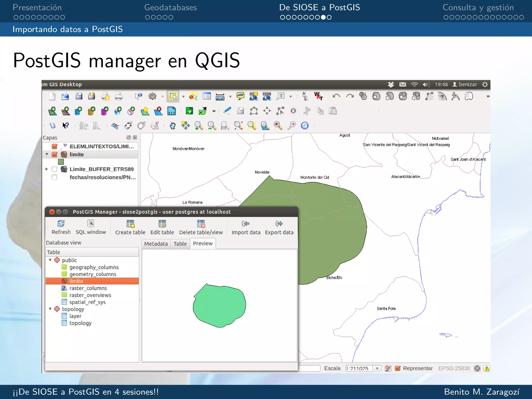The width and height of the screenshot is (532, 399).
Task: Collapse the topology schema node
Action: point(50,309)
